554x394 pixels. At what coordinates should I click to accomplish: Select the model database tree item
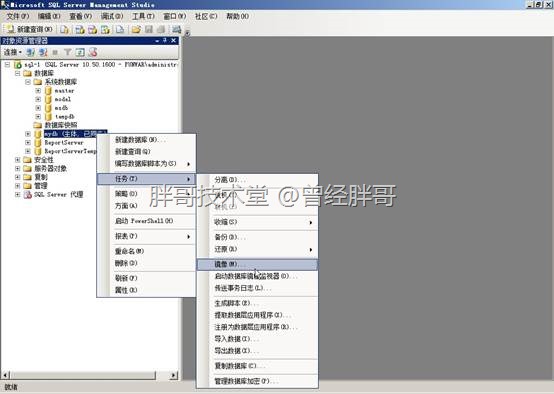tap(63, 99)
